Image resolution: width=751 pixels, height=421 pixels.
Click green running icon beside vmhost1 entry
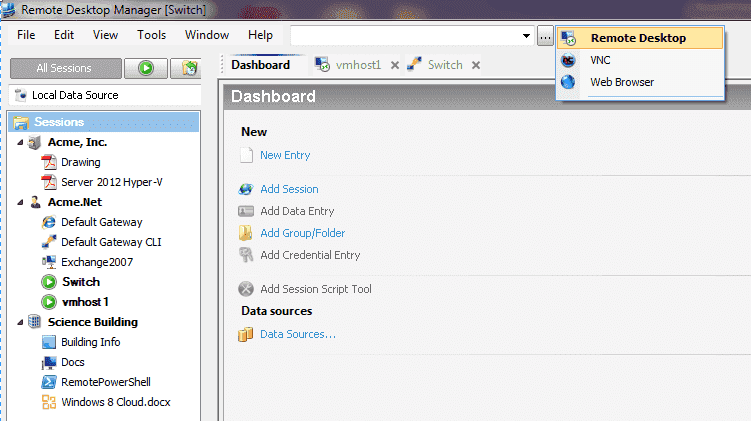(49, 302)
